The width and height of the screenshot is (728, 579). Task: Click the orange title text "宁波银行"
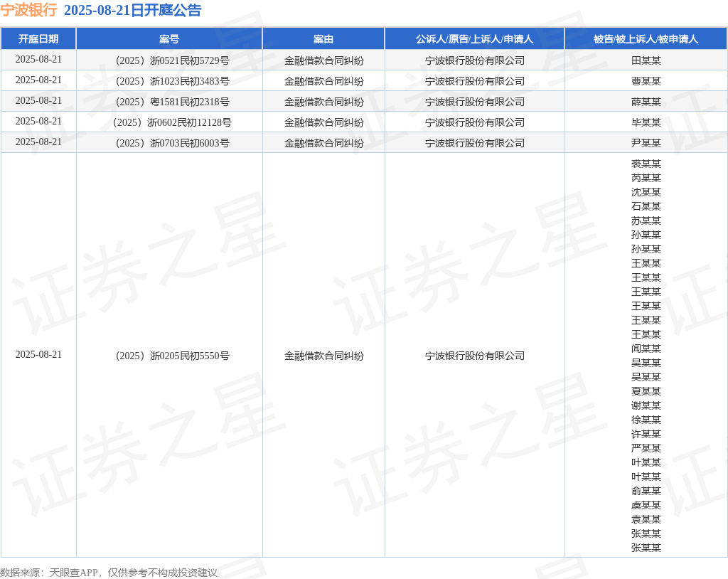tap(28, 10)
